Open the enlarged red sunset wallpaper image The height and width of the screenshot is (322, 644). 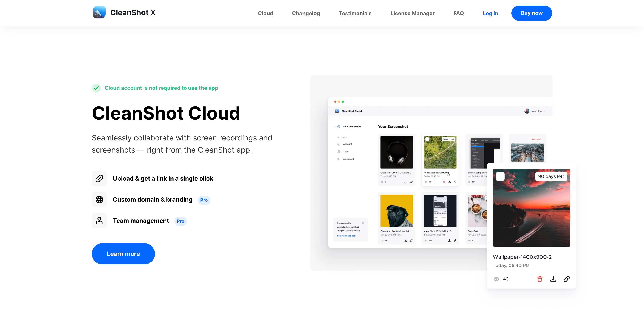pyautogui.click(x=532, y=208)
